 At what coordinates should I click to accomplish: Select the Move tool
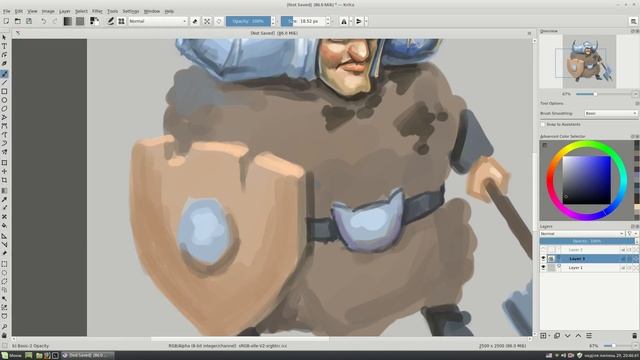(4, 171)
